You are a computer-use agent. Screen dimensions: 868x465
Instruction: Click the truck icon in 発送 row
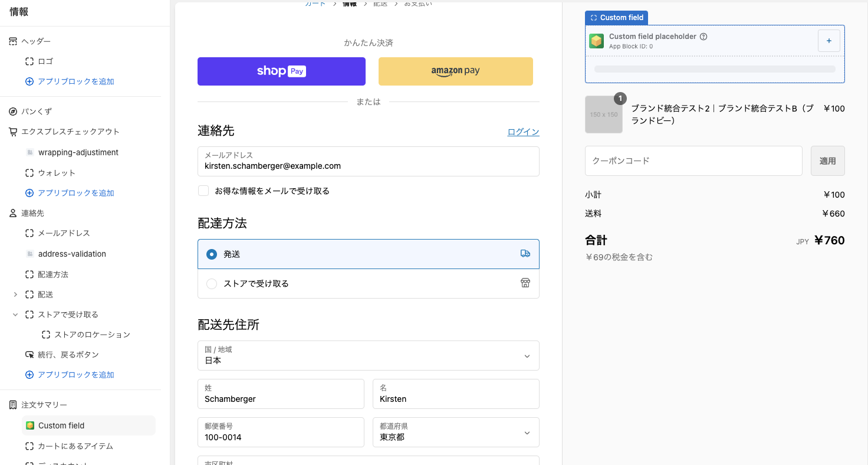[x=525, y=254]
